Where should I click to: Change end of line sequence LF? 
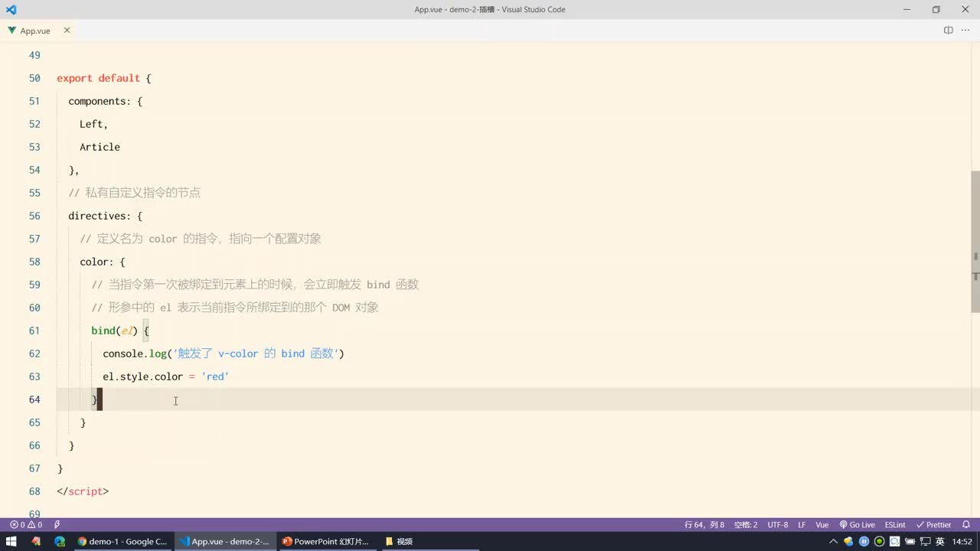[x=802, y=525]
